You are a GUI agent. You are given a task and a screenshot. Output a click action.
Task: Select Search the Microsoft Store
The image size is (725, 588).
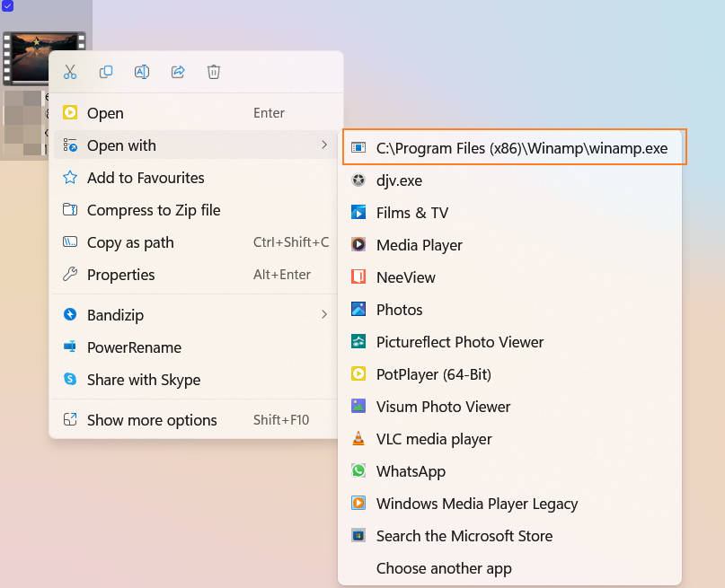pyautogui.click(x=510, y=536)
